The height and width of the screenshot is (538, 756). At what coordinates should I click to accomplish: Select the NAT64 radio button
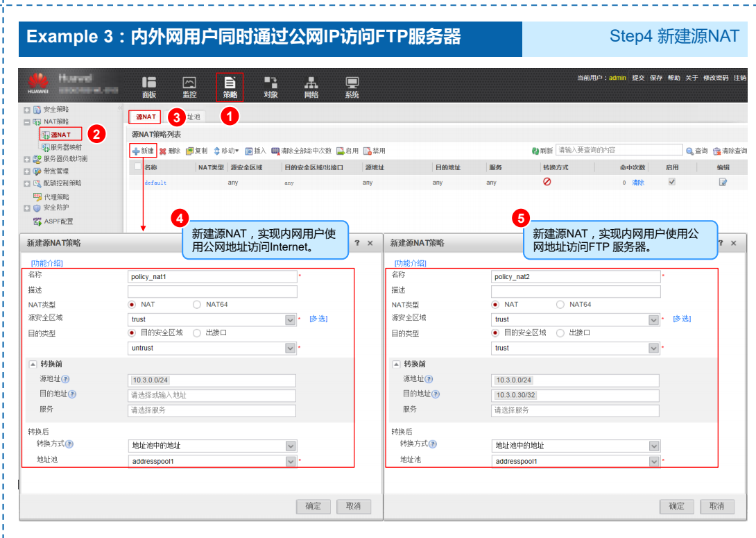[196, 305]
